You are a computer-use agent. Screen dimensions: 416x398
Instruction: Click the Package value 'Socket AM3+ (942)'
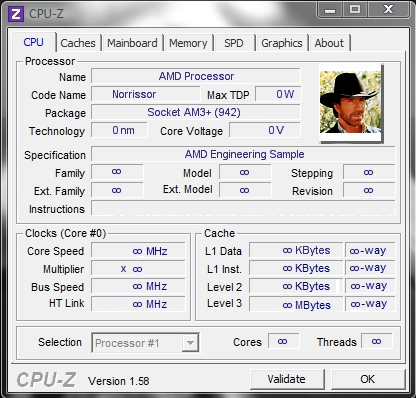[x=196, y=112]
